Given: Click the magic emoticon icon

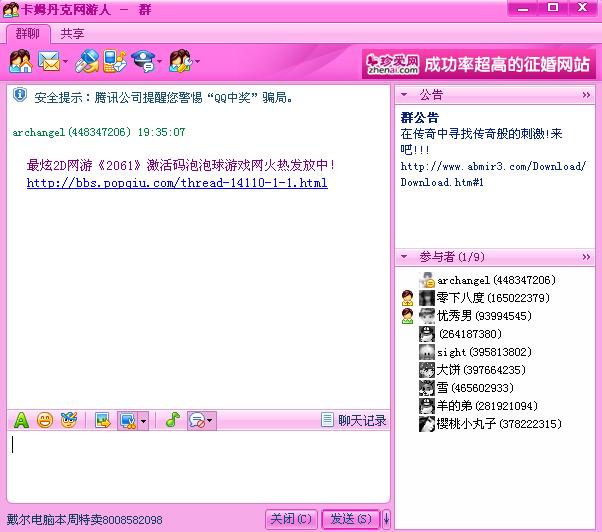Looking at the screenshot, I should 68,420.
